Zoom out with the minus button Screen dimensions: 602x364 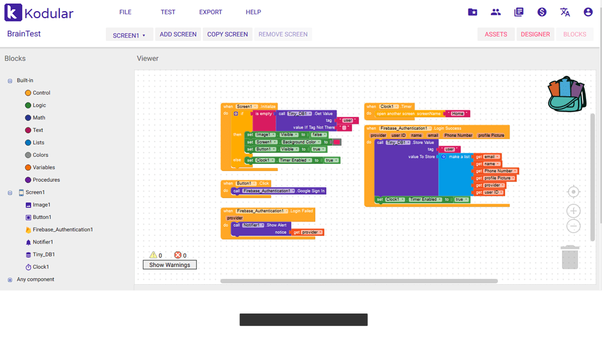574,226
